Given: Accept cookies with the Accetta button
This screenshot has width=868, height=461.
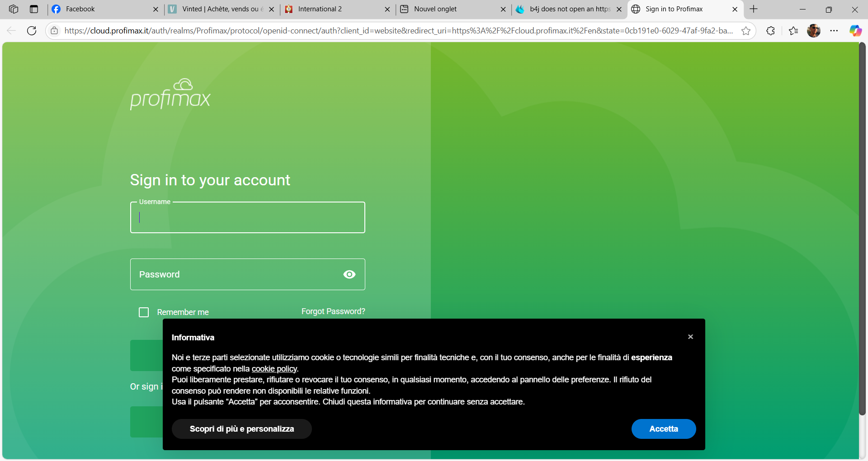Looking at the screenshot, I should point(664,429).
